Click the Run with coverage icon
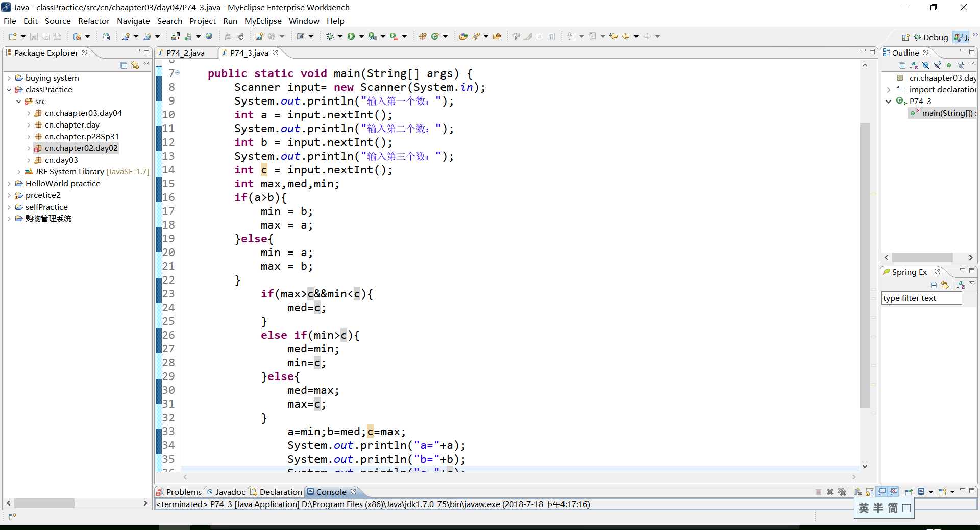The height and width of the screenshot is (530, 980). tap(373, 36)
